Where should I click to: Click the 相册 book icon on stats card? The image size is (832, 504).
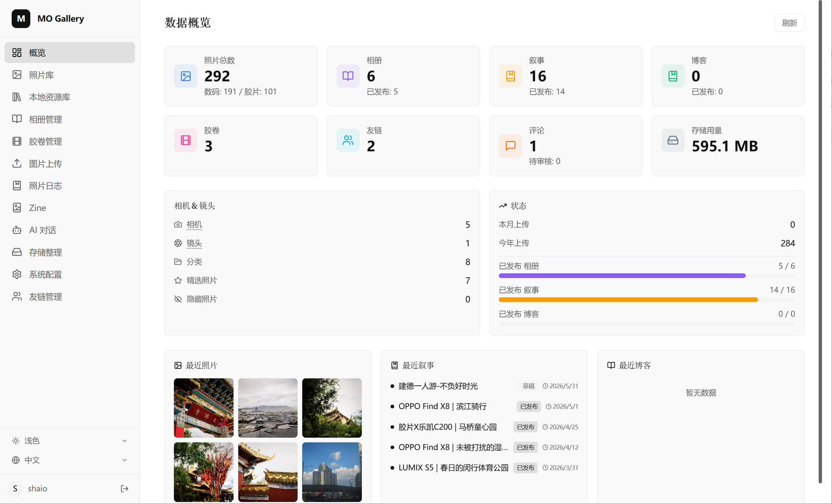(348, 76)
